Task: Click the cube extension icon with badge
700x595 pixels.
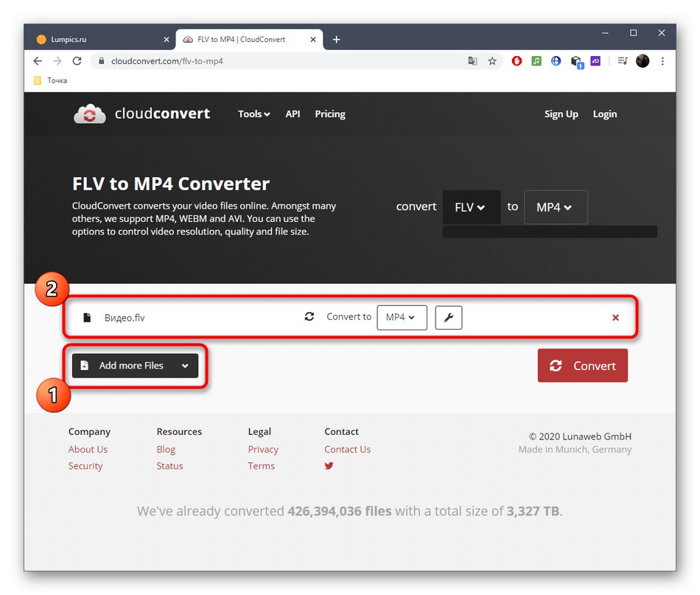Action: (576, 62)
